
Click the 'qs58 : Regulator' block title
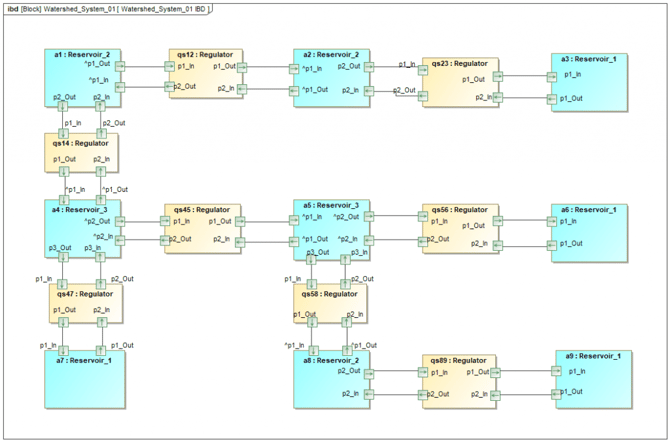[x=329, y=294]
